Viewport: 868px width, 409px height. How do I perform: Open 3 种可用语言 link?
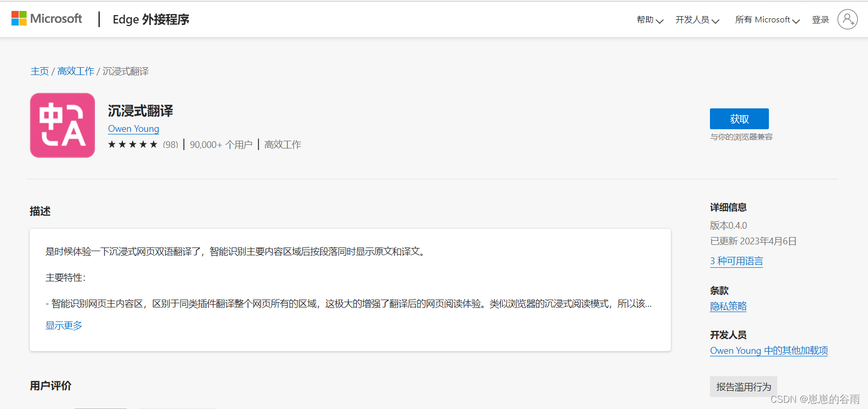[737, 261]
